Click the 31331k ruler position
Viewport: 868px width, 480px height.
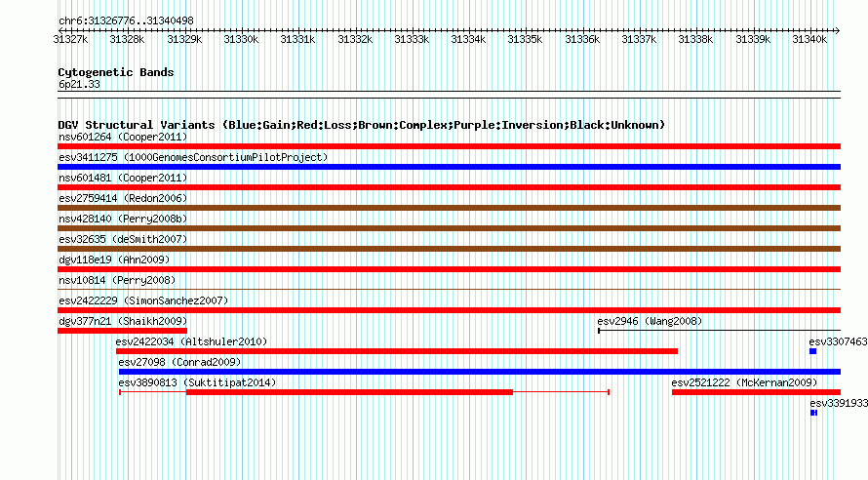297,39
